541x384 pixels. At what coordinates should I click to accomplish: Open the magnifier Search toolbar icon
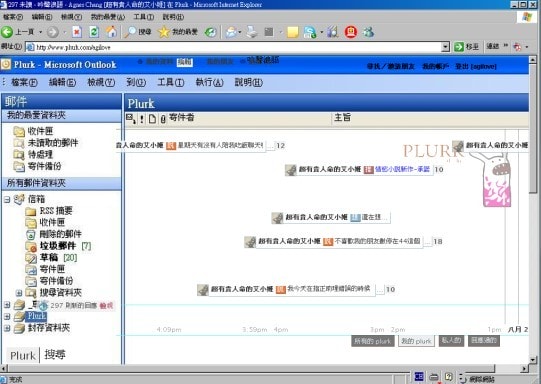[x=130, y=32]
